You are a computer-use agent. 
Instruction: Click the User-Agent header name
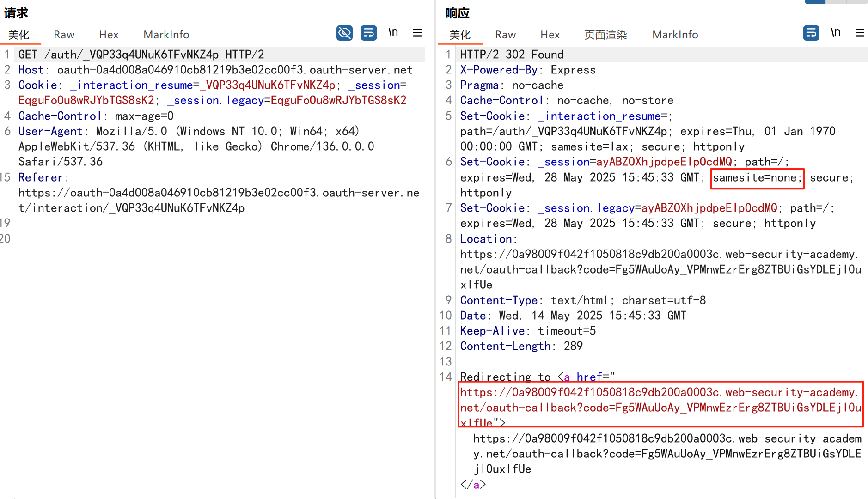(x=50, y=131)
